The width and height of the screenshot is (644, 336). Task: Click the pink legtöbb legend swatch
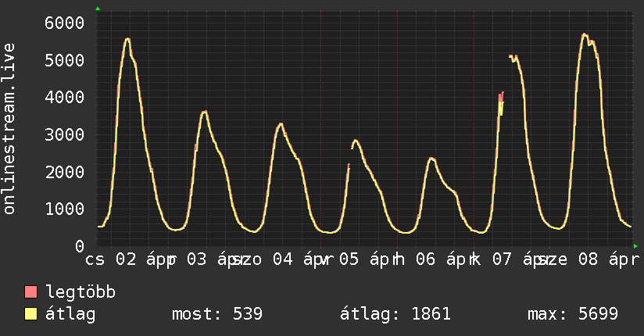click(x=30, y=291)
